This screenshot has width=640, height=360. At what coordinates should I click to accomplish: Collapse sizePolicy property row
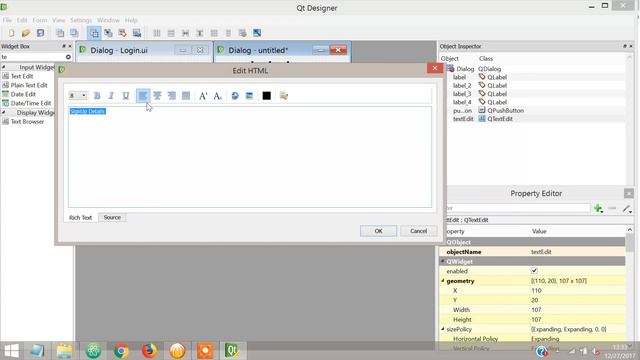click(x=443, y=329)
